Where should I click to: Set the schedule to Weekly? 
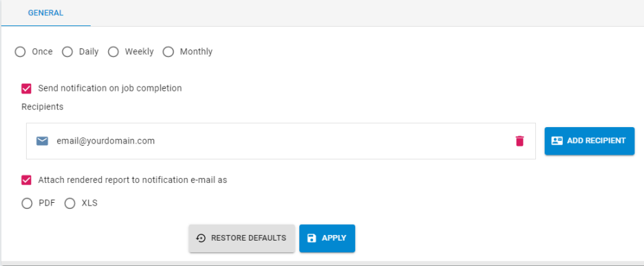pos(114,52)
